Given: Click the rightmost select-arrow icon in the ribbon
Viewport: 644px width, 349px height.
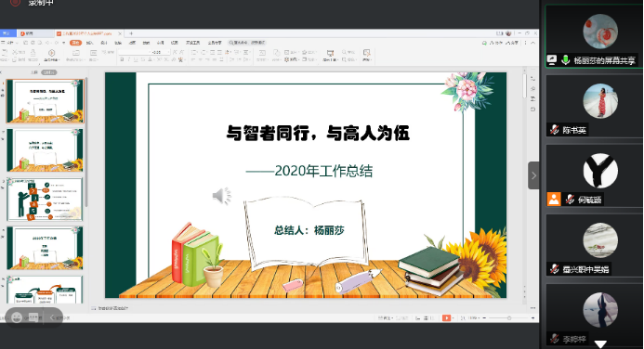Looking at the screenshot, I should tap(366, 53).
